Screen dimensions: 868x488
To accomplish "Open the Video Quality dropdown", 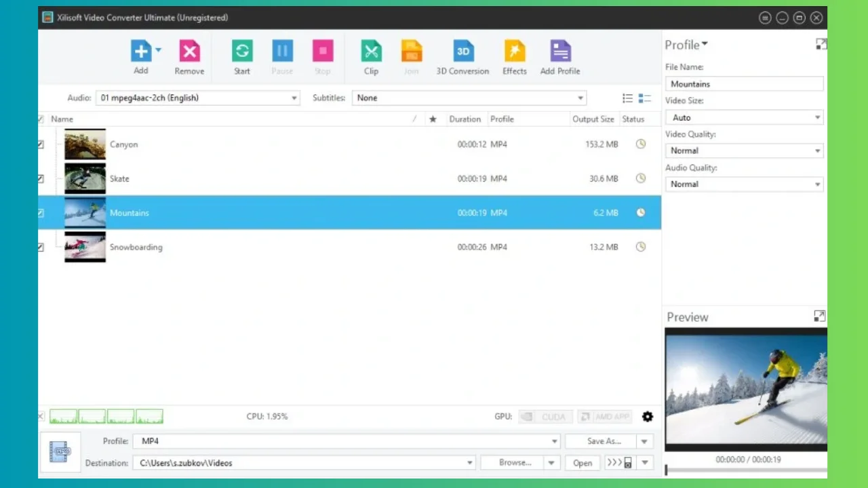I will click(817, 150).
